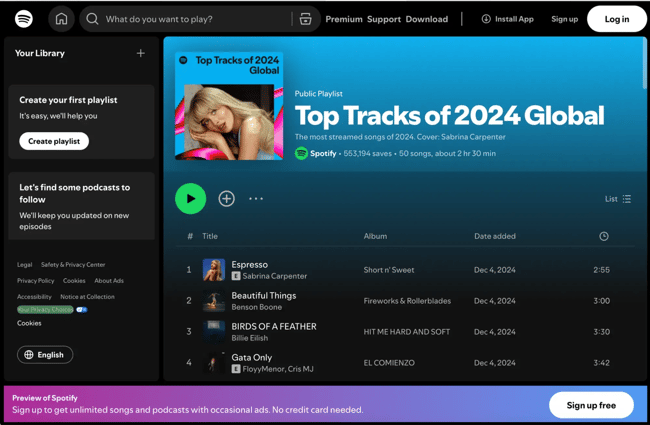Open the Support menu item
Image resolution: width=650 pixels, height=425 pixels.
tap(384, 19)
